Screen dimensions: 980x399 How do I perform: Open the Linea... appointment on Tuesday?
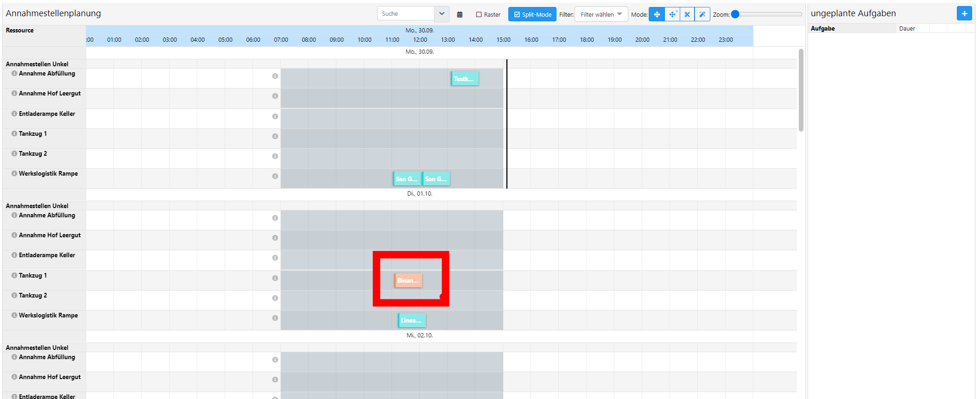tap(412, 320)
